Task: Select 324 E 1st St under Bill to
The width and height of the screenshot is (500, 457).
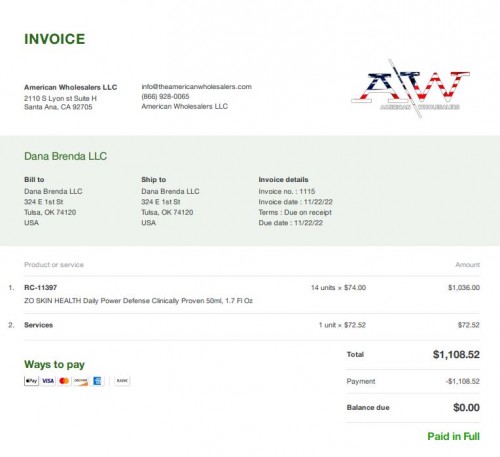Action: pos(43,202)
